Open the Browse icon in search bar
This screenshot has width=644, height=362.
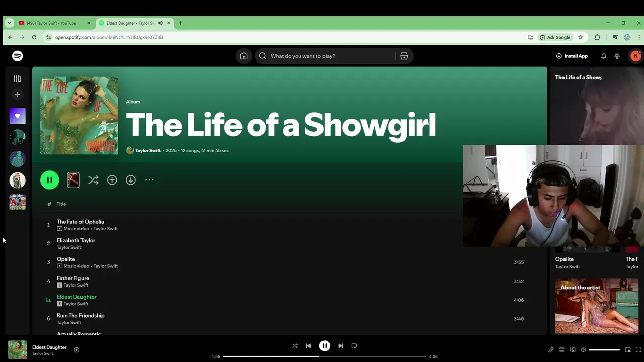[404, 56]
